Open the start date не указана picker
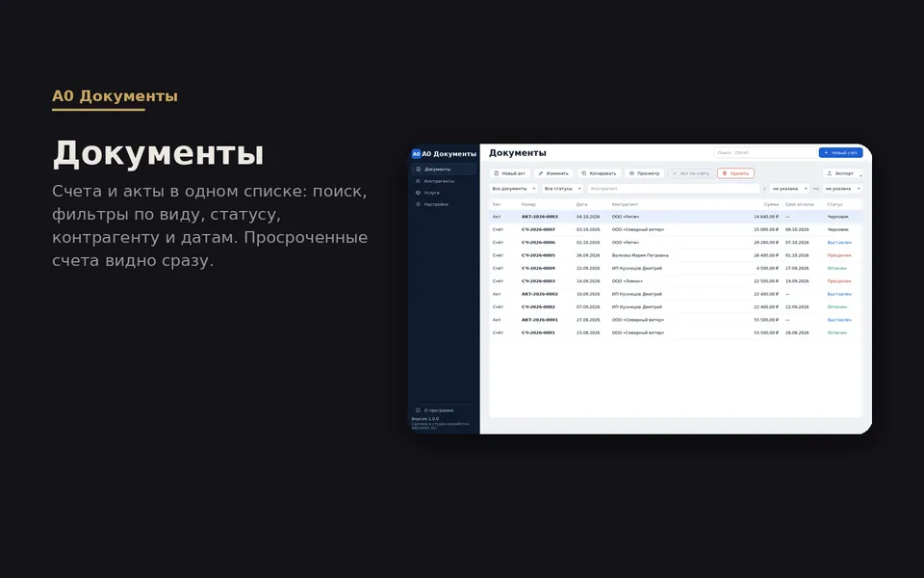Viewport: 924px width, 578px height. (x=789, y=189)
